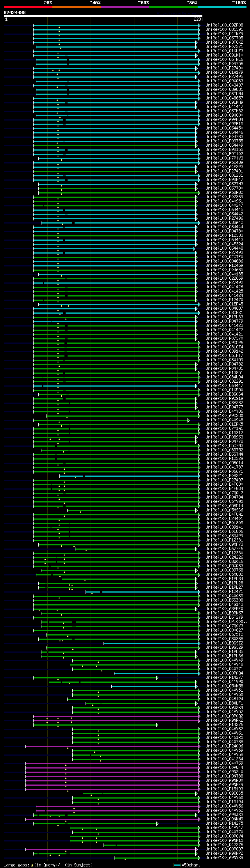
Task: Select label UniRef100_P12329
Action: pos(224,458)
